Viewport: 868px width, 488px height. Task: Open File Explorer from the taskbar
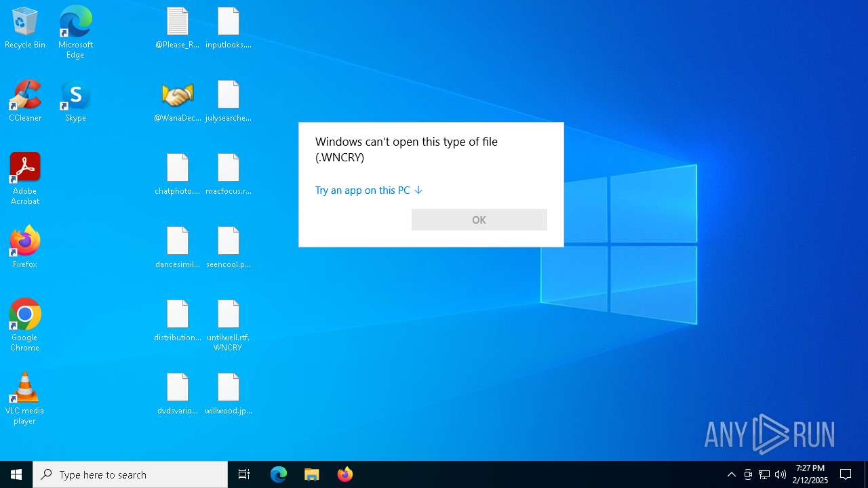click(312, 474)
